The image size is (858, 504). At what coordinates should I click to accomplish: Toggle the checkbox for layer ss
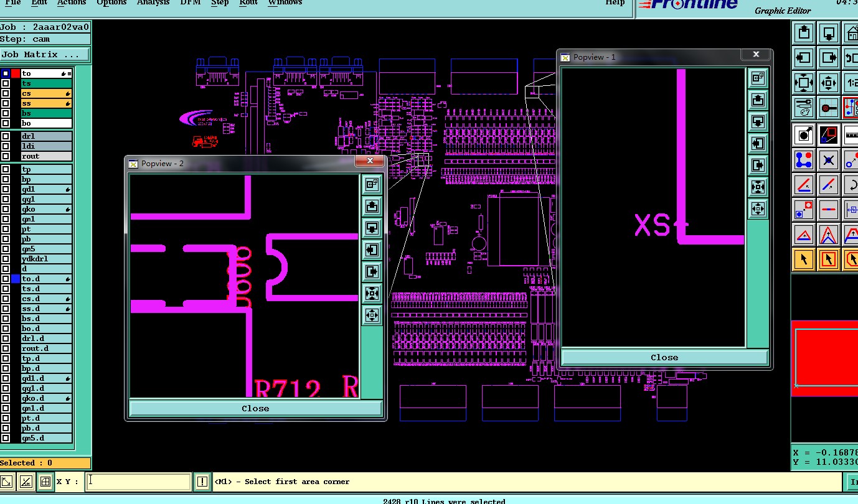(6, 103)
